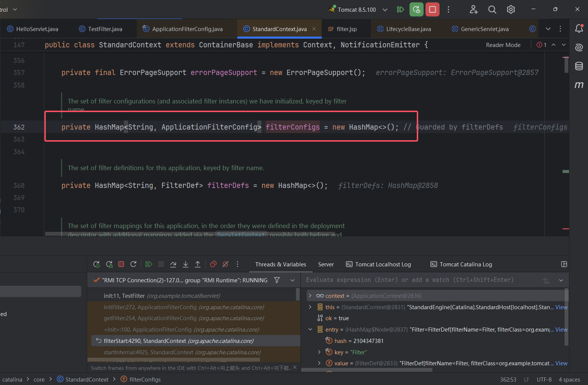Open Tomcat Localhost Log tab
588x385 pixels.
378,264
